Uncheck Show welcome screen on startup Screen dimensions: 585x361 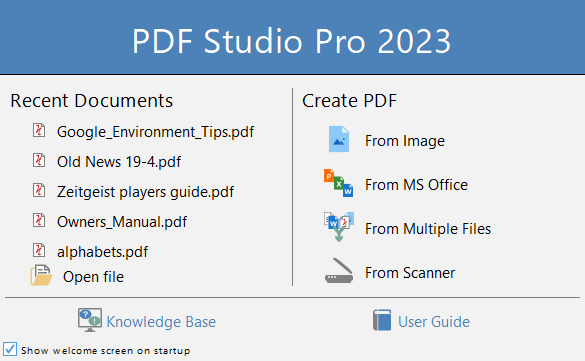[x=10, y=349]
